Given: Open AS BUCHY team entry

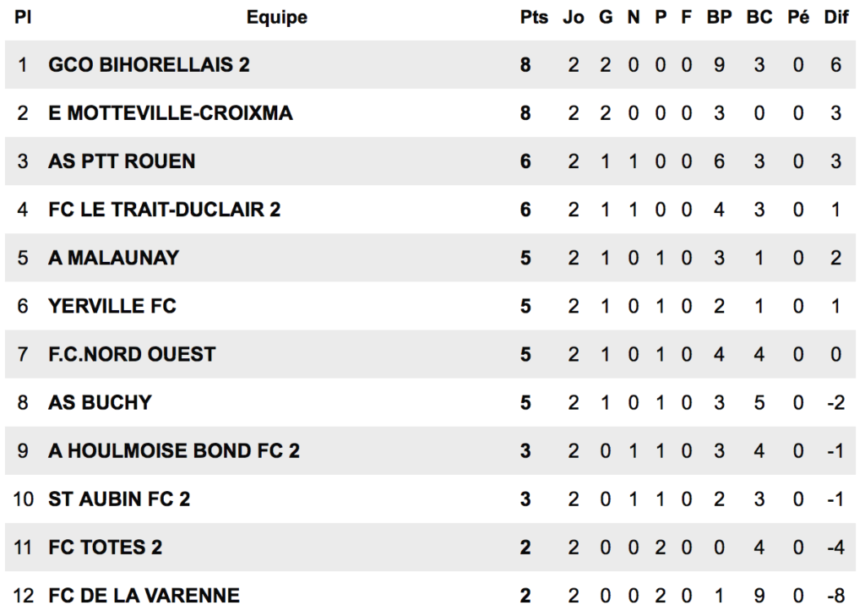Looking at the screenshot, I should (100, 402).
